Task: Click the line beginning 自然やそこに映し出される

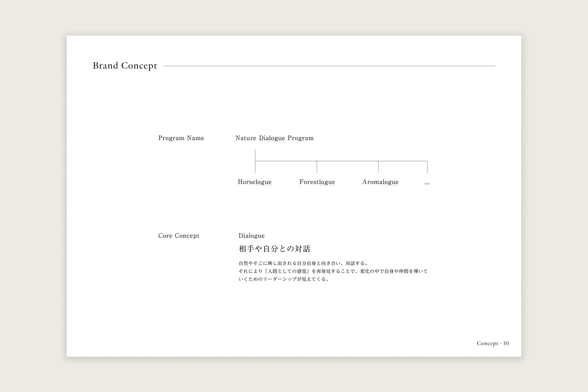Action: click(303, 263)
